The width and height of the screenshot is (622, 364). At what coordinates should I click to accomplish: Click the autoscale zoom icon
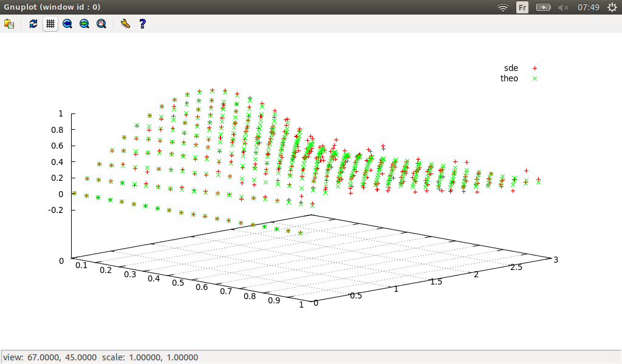101,24
